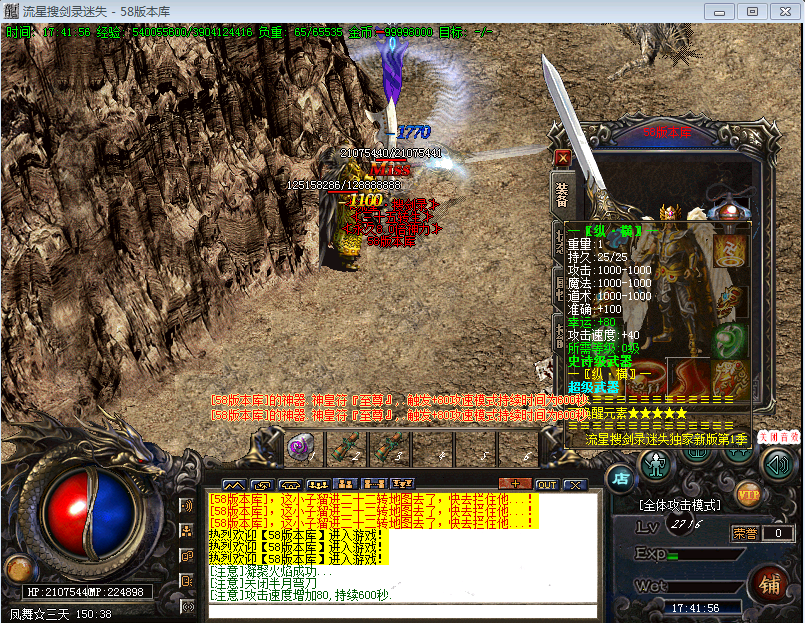Click the 负重: 65/65535 readout in top bar
The image size is (805, 623).
300,32
